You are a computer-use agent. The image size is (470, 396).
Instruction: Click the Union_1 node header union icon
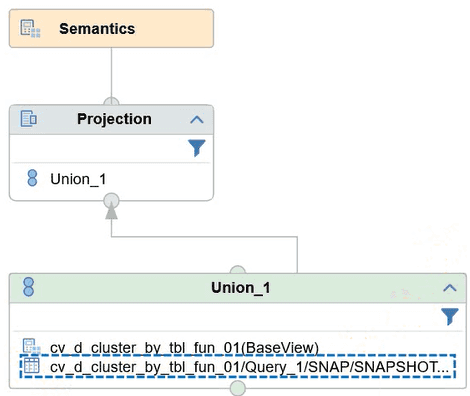pyautogui.click(x=29, y=287)
